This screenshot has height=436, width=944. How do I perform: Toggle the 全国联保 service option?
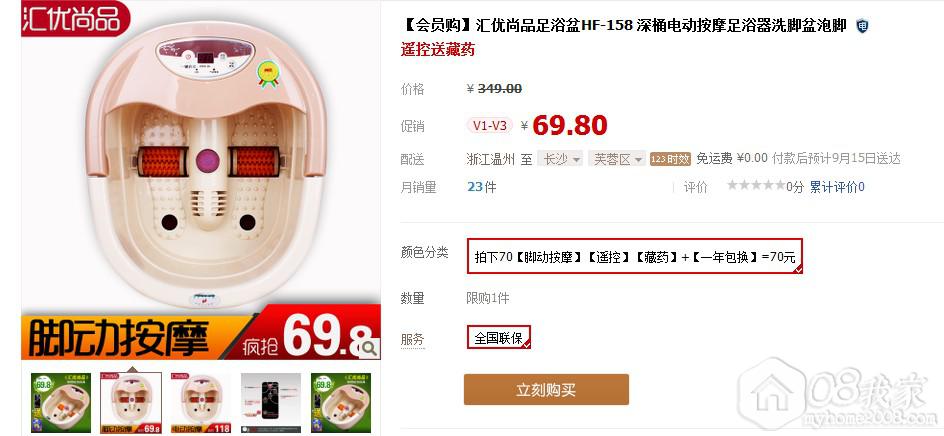click(x=498, y=337)
